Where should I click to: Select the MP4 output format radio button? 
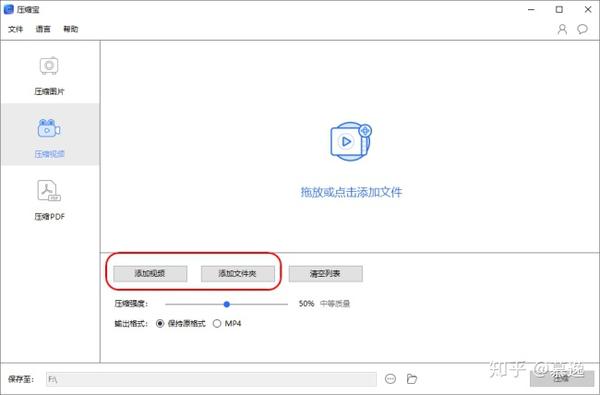click(x=217, y=324)
